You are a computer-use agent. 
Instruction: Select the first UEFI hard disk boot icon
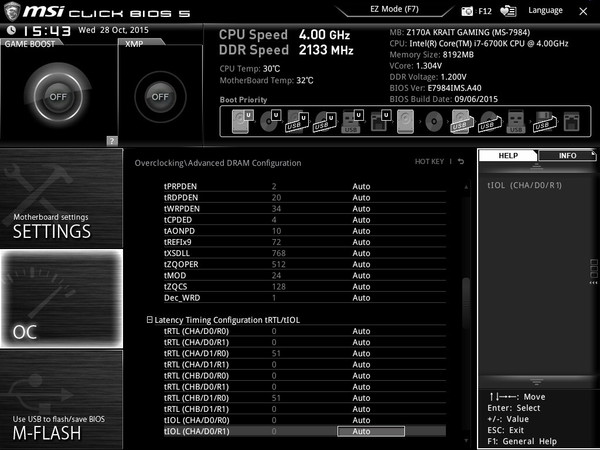point(242,121)
